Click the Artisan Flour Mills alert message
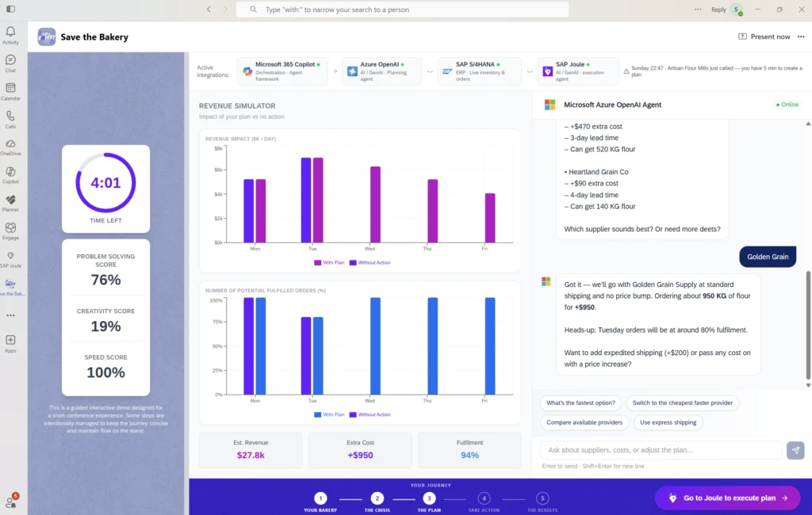812x515 pixels. point(714,71)
